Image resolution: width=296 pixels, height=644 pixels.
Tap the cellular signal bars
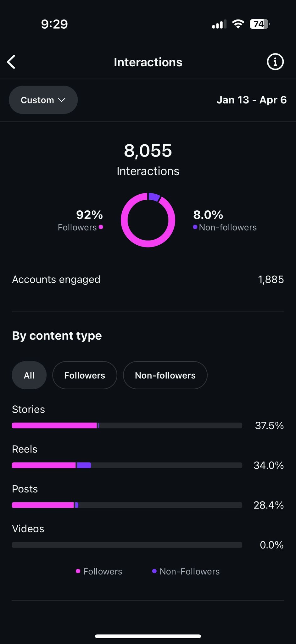tap(219, 25)
